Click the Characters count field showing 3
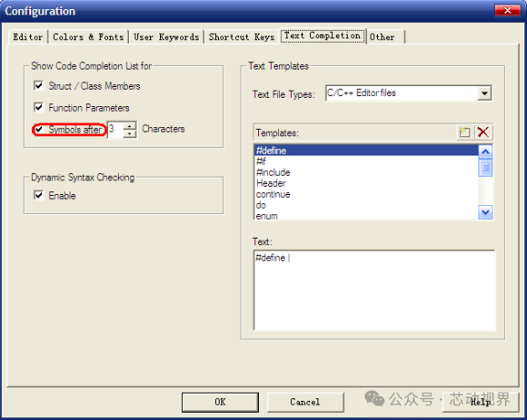Image resolution: width=527 pixels, height=420 pixels. (115, 129)
